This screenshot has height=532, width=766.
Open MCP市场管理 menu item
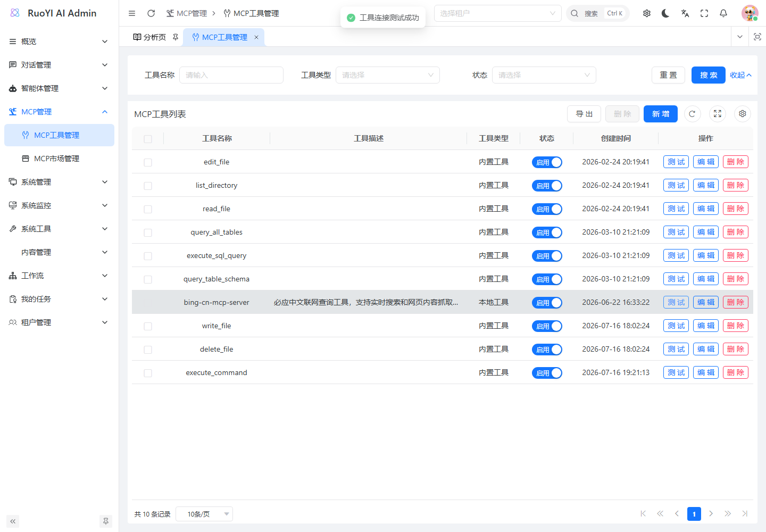59,159
